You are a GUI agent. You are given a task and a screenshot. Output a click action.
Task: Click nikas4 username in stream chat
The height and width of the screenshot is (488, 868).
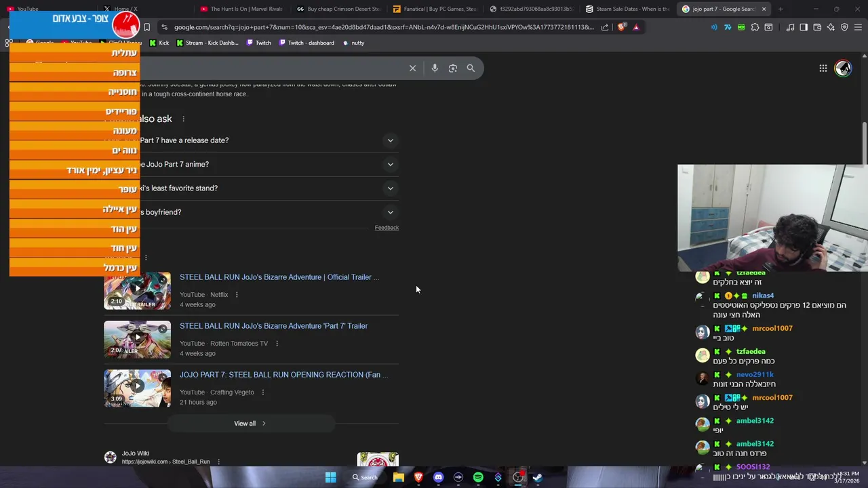[x=763, y=296]
